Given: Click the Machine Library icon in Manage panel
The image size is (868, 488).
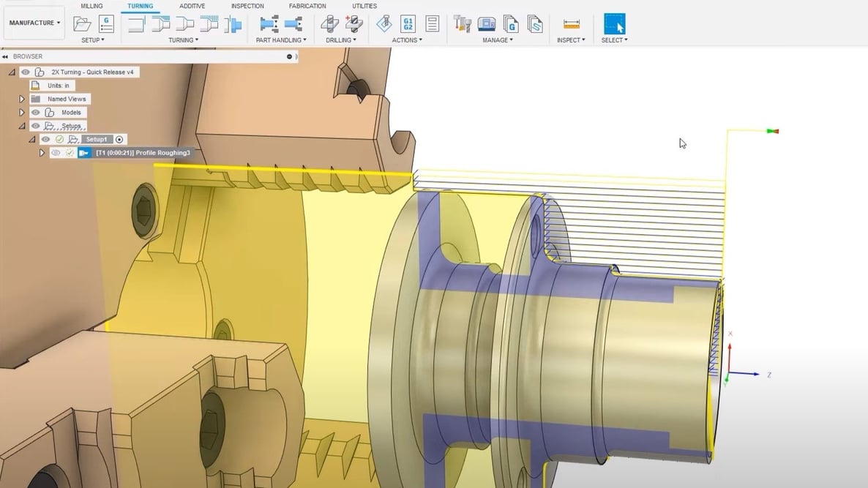Looking at the screenshot, I should click(487, 24).
